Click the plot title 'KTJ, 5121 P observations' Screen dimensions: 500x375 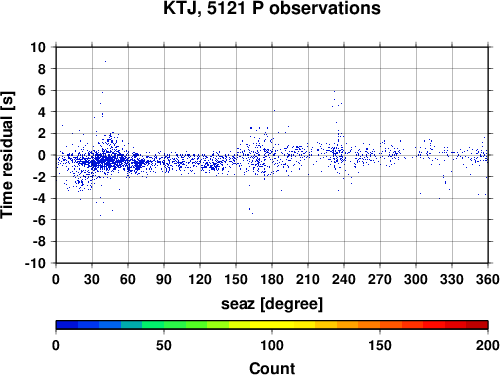tap(272, 8)
